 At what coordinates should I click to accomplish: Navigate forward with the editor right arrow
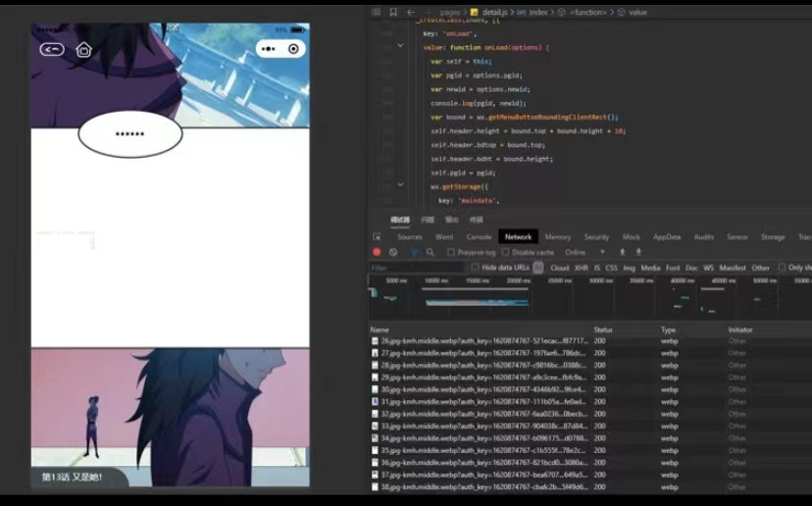(428, 12)
